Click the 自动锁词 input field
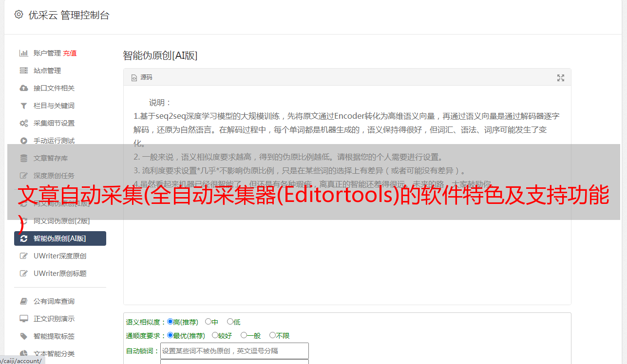The height and width of the screenshot is (364, 627). point(234,351)
